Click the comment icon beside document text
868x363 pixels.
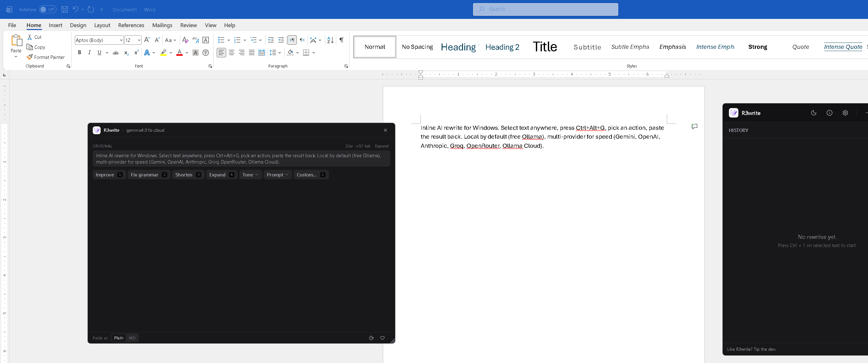[695, 127]
